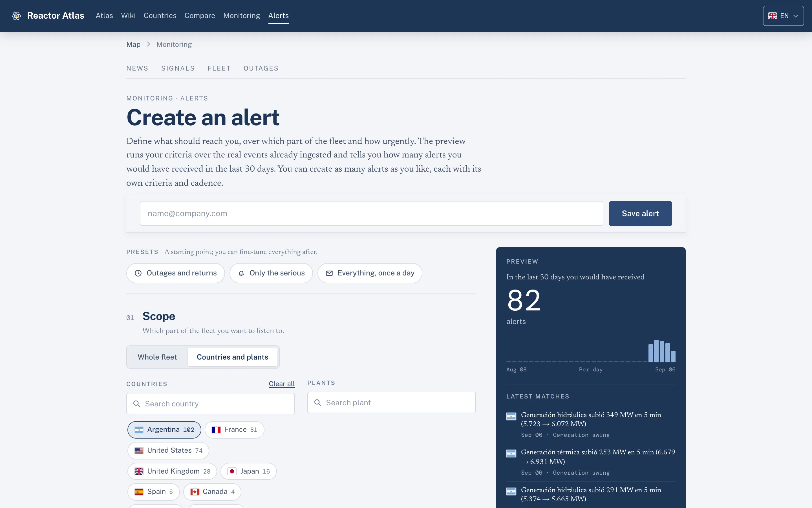The height and width of the screenshot is (508, 812).
Task: Click the 'Per day' chart label
Action: tap(591, 370)
